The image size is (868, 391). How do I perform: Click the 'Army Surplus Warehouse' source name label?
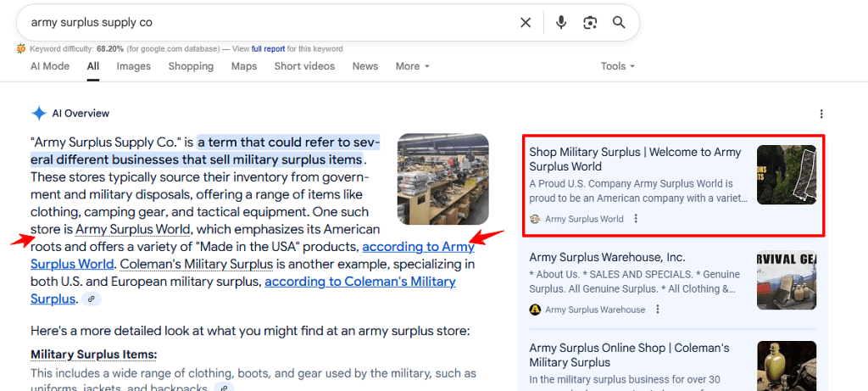[595, 310]
